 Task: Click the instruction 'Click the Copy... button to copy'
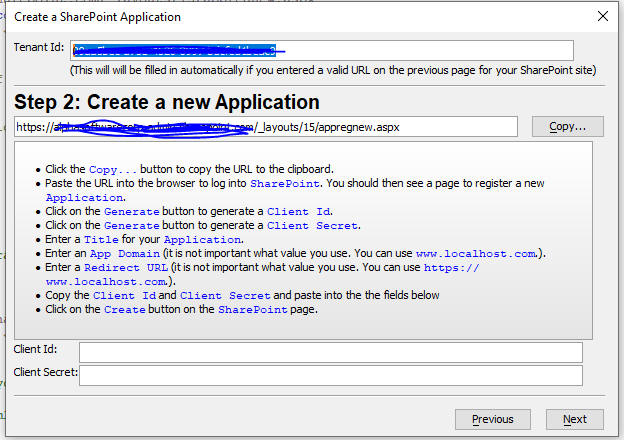point(189,169)
